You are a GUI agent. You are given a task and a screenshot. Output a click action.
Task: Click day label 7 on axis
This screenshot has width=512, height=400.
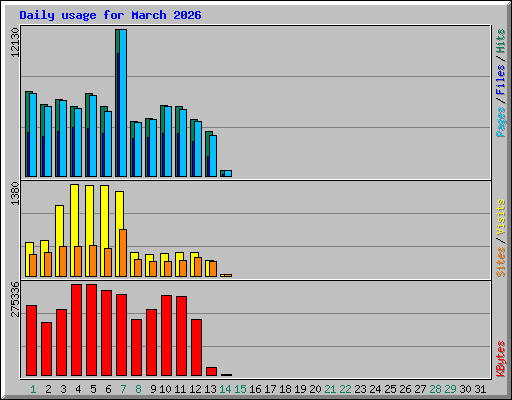point(123,389)
